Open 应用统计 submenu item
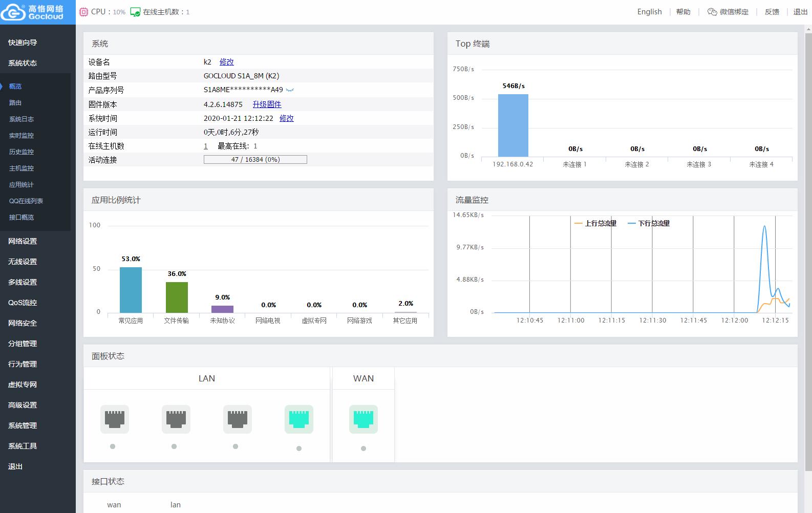This screenshot has width=812, height=513. click(x=22, y=184)
